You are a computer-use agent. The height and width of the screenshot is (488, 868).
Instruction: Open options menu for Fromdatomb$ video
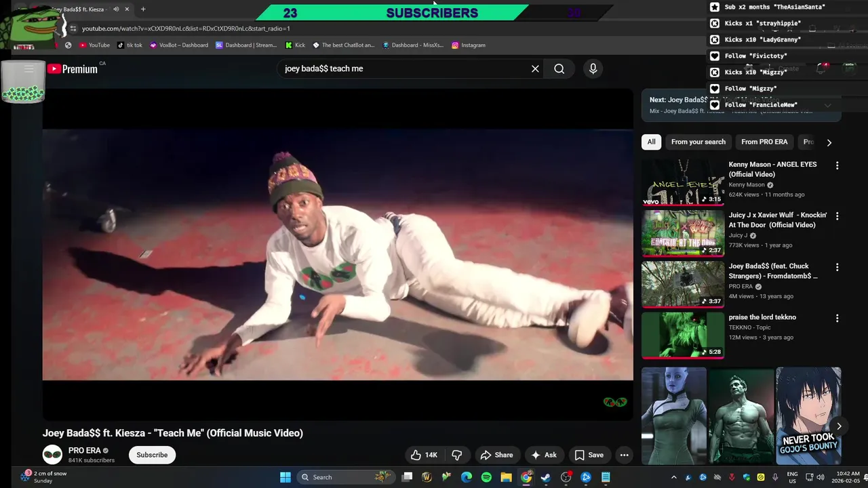point(837,267)
